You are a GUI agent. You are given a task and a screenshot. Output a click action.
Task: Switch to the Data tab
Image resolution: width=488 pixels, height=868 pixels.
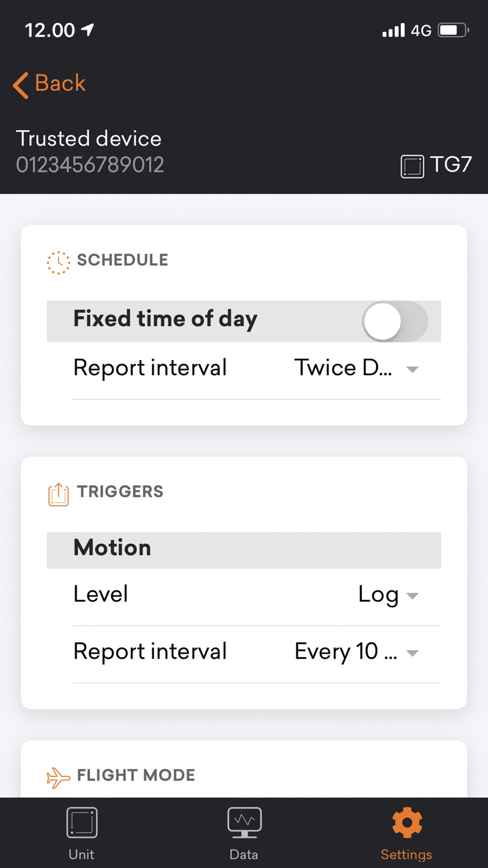(244, 833)
